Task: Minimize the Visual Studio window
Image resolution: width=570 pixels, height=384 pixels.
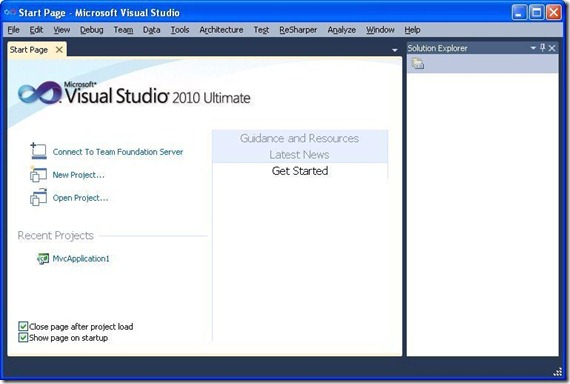Action: coord(519,12)
